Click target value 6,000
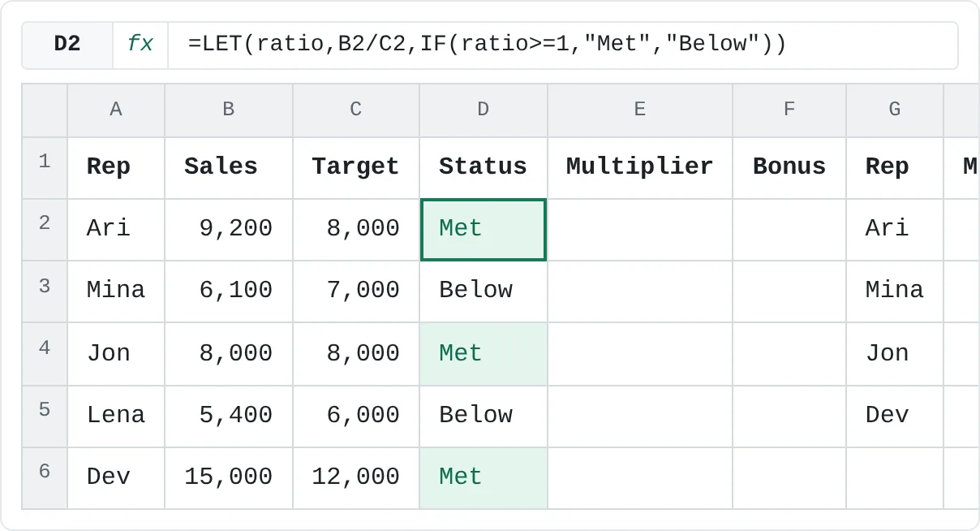980x531 pixels. [356, 416]
